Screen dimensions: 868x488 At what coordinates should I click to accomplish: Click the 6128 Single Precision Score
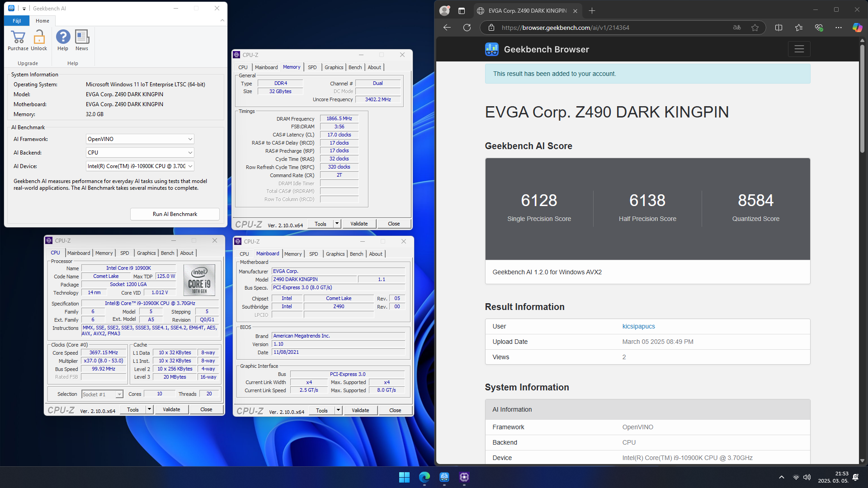[x=539, y=200]
